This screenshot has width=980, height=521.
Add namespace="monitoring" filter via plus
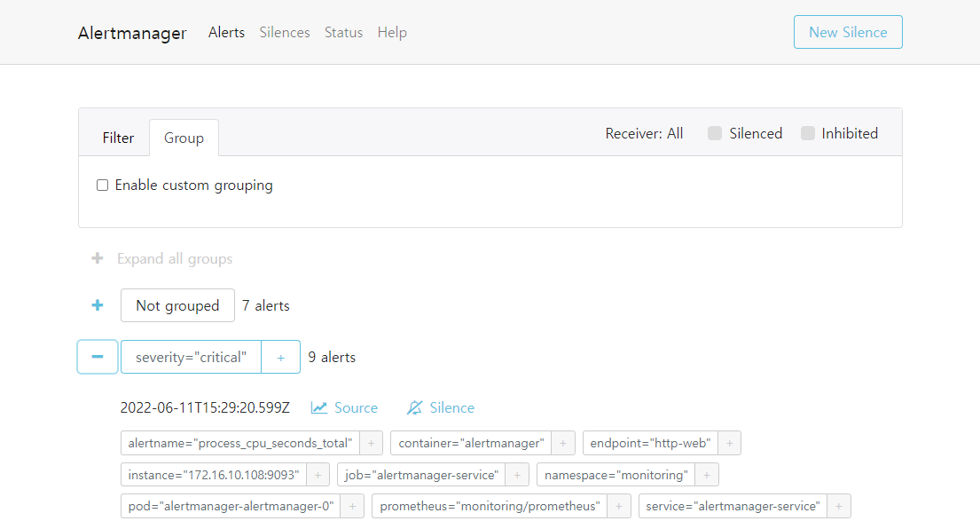707,475
